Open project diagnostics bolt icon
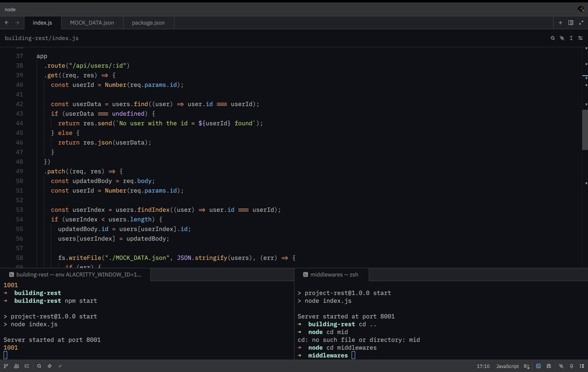 coord(50,366)
